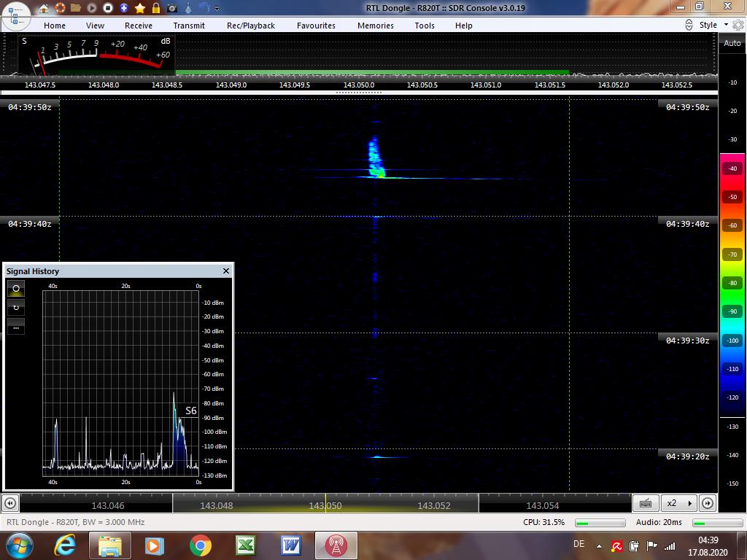The height and width of the screenshot is (560, 747).
Task: Click 143.051.5 on the frequency scale
Action: (x=549, y=85)
